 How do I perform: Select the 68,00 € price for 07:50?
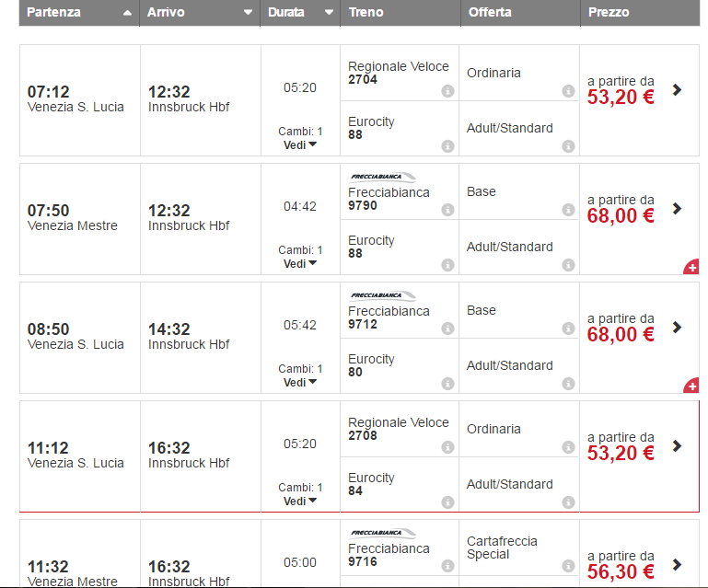tap(621, 215)
